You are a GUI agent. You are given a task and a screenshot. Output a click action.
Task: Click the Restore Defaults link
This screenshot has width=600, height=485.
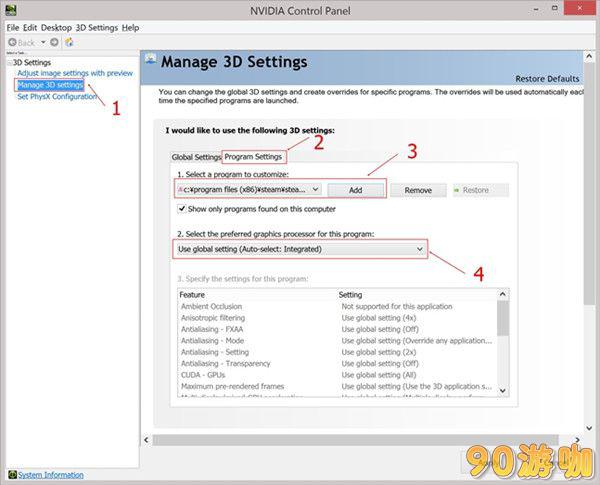click(547, 79)
